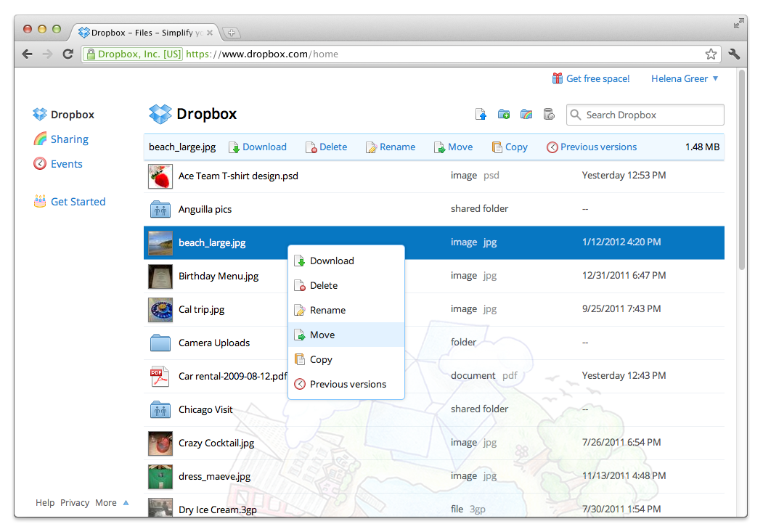763x532 pixels.
Task: Open Events via the sidebar clock icon
Action: click(42, 163)
